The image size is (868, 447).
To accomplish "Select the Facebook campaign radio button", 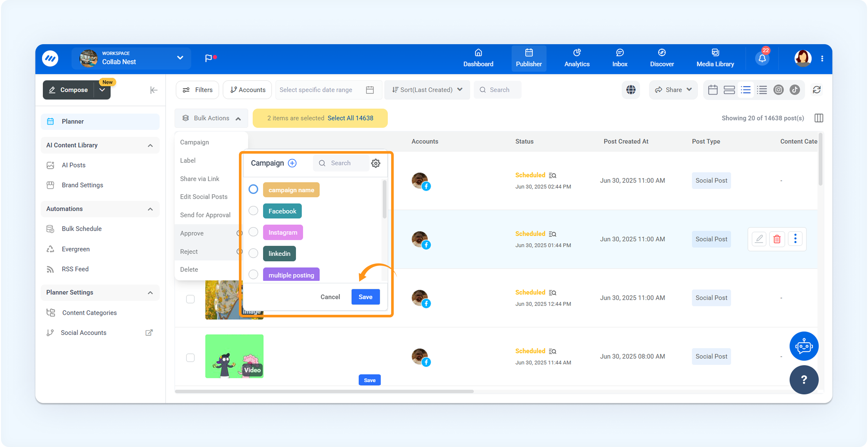I will point(254,211).
